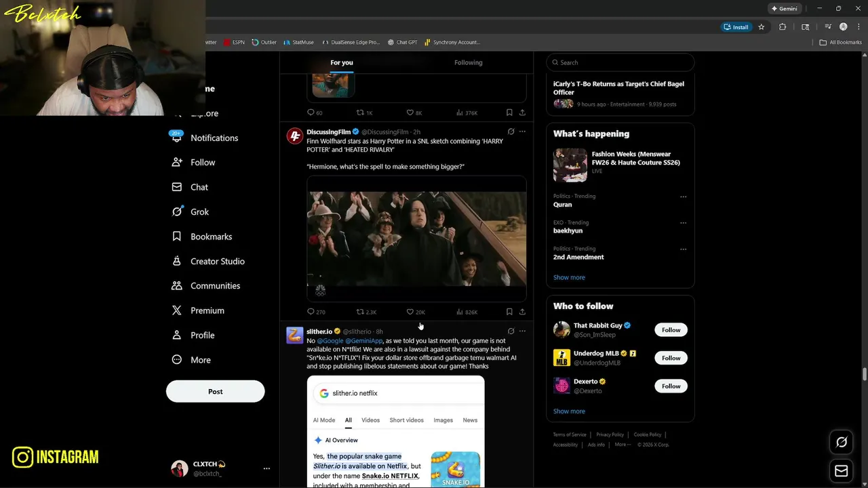Open More options for 2nd Amendment trend
This screenshot has height=488, width=868.
point(683,249)
